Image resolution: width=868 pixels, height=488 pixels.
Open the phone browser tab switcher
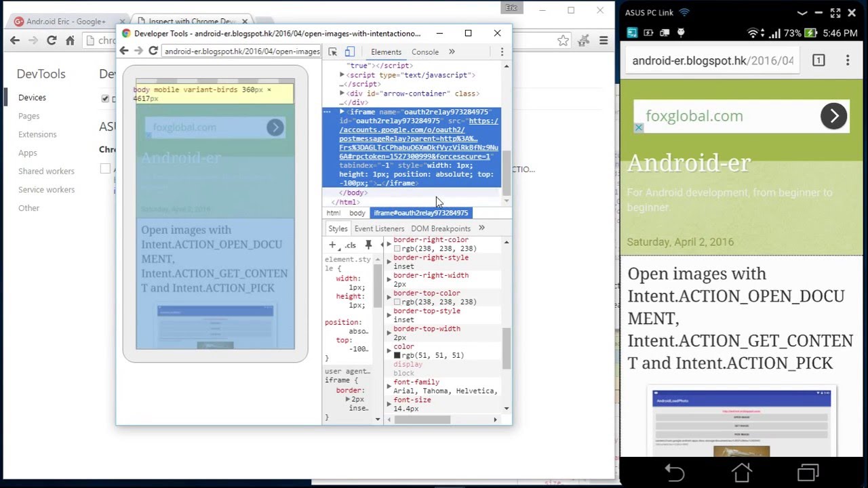pos(818,60)
